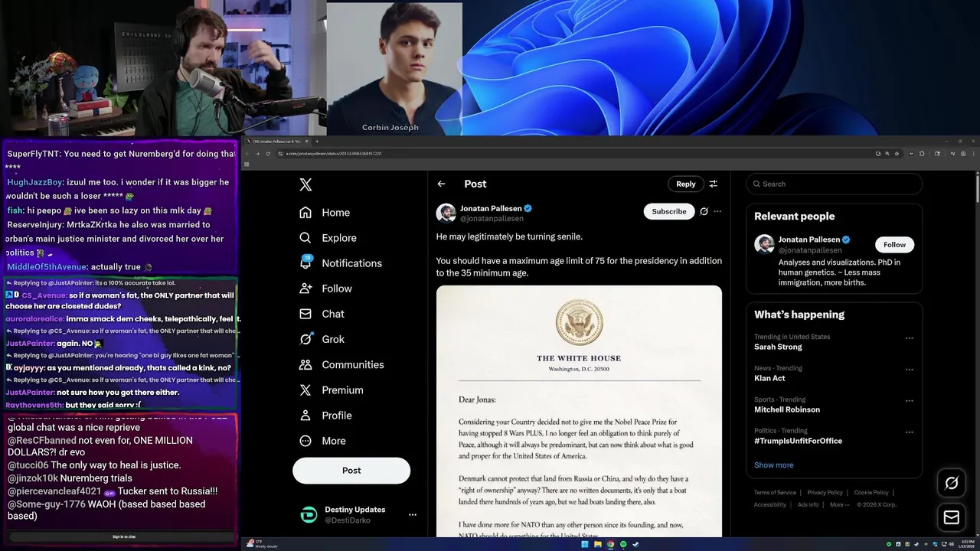980x551 pixels.
Task: Open more options for Mitchell Robinson trend
Action: tap(910, 401)
